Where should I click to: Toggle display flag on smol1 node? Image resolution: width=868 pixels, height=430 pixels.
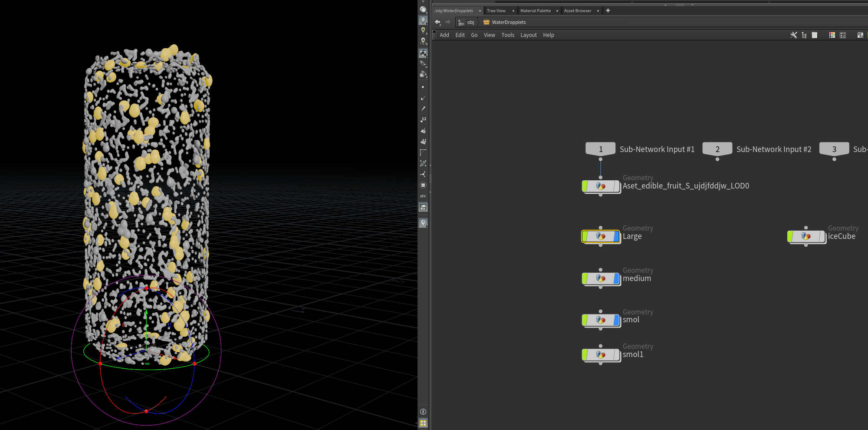(616, 354)
